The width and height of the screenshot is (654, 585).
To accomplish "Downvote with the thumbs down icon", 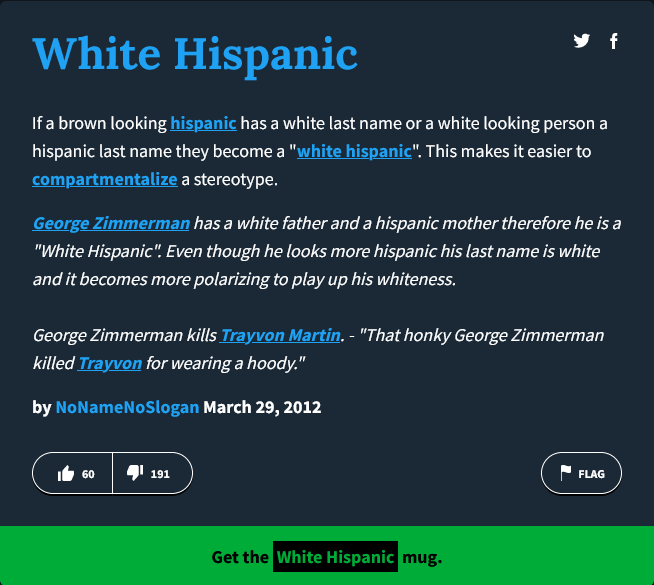I will click(135, 474).
